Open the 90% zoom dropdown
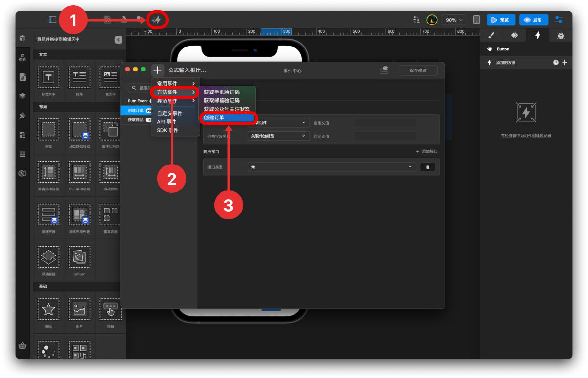Image resolution: width=588 pixels, height=378 pixels. point(454,20)
